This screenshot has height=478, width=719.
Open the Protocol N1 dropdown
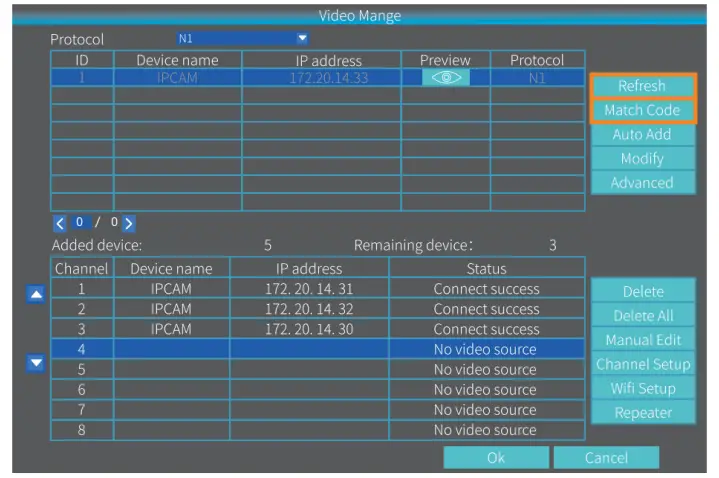[242, 38]
